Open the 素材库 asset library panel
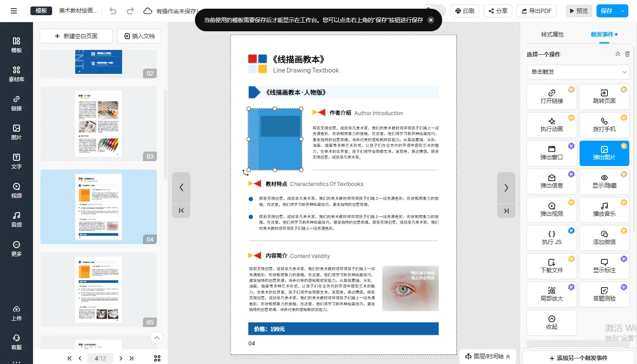 [x=17, y=74]
